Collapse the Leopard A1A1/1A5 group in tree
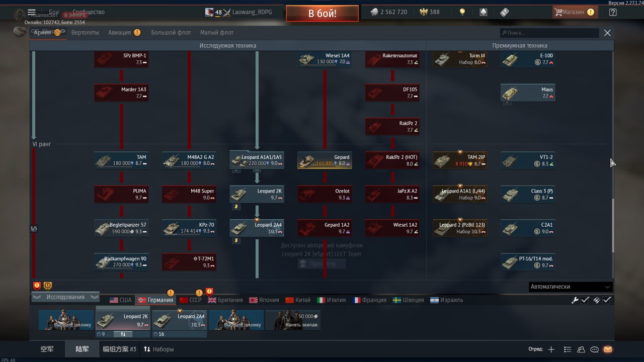The image size is (644, 362). click(236, 171)
